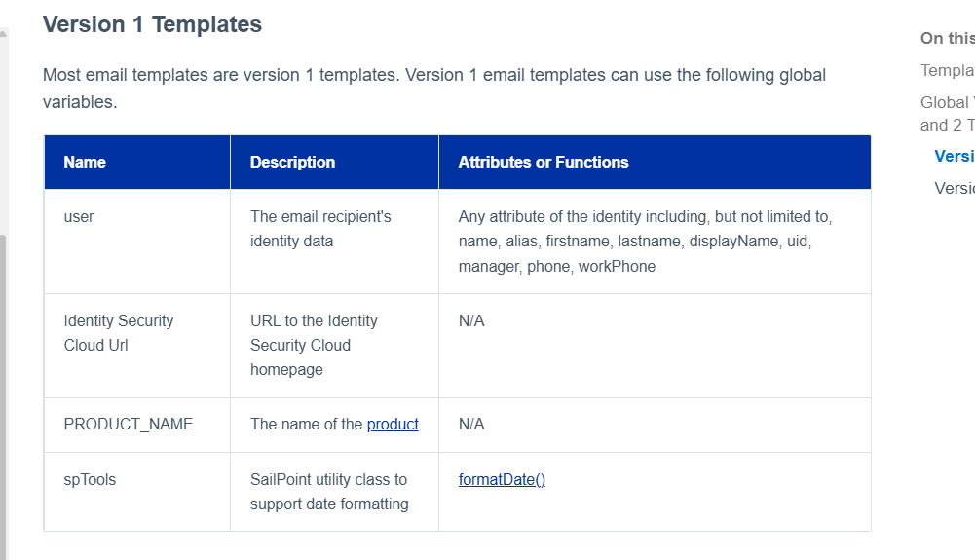
Task: Click the Name column header
Action: click(x=85, y=162)
